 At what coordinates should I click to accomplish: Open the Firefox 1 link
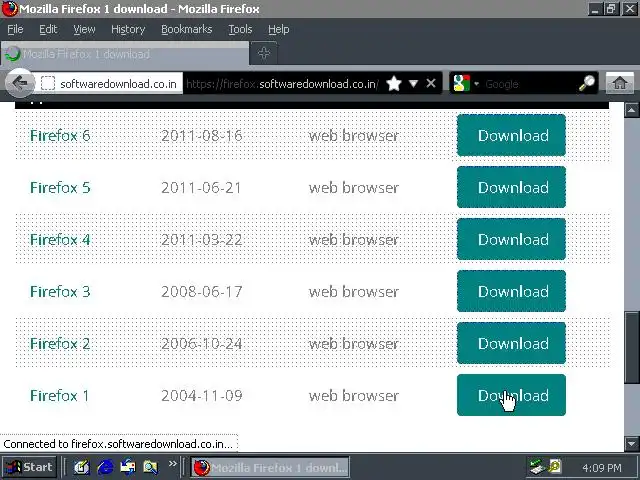tap(59, 396)
